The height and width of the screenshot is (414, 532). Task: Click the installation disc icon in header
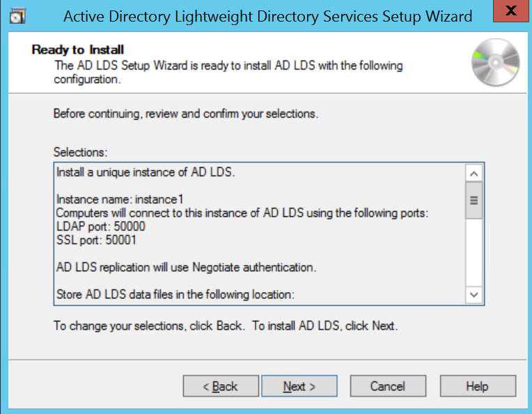tap(495, 62)
